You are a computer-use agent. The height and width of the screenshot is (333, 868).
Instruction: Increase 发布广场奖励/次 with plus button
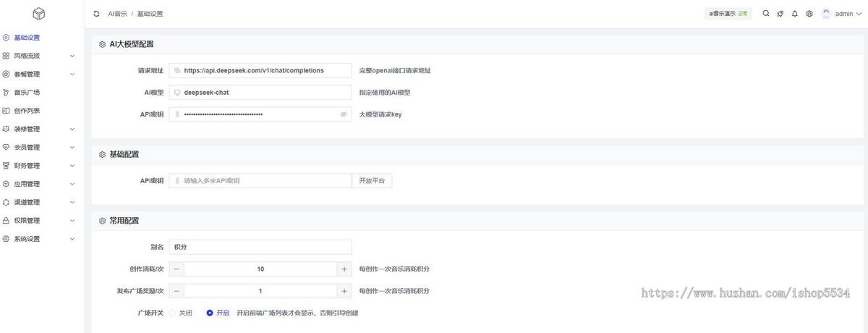click(x=344, y=290)
